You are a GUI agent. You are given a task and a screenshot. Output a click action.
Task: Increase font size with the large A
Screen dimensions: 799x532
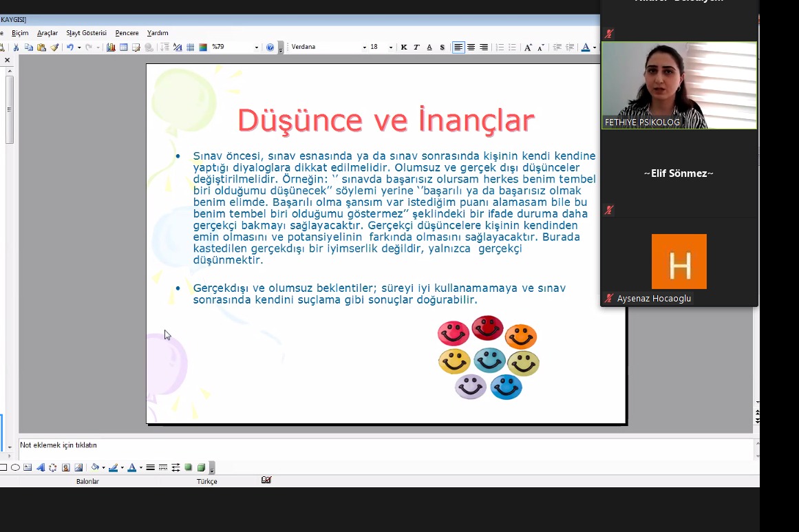[x=528, y=47]
